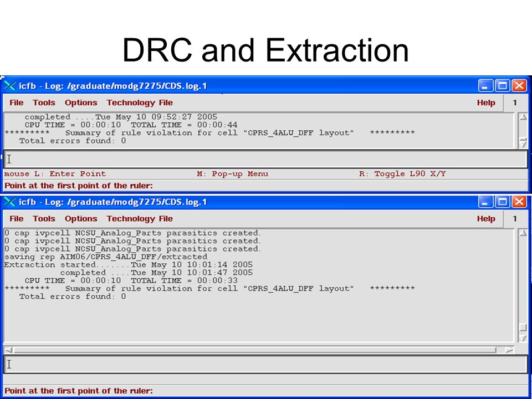The width and height of the screenshot is (532, 399).
Task: Click Summary of rule violation line in lower log
Action: point(209,289)
